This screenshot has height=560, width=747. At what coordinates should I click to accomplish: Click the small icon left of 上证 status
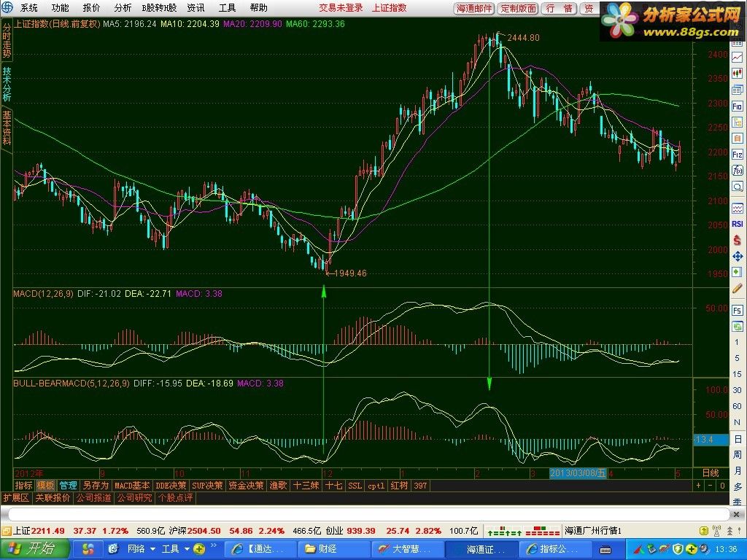6,531
